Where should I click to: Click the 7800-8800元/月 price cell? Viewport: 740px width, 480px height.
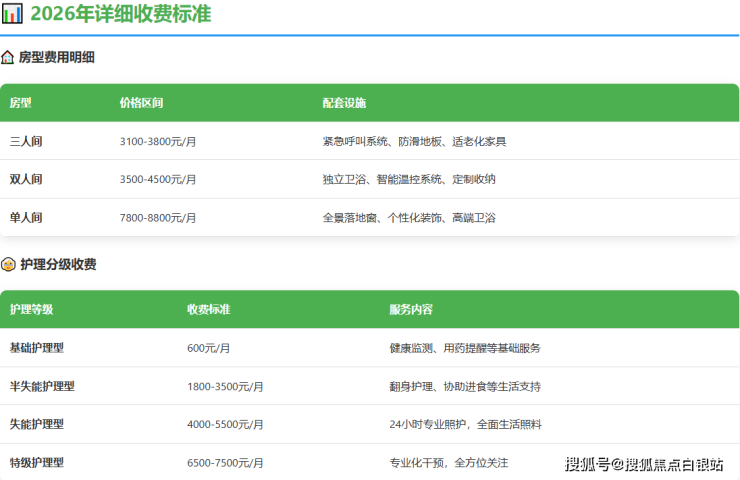tap(158, 218)
